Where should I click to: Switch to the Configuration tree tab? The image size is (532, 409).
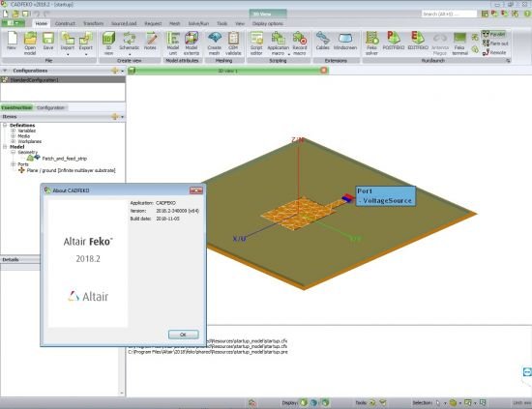(50, 107)
